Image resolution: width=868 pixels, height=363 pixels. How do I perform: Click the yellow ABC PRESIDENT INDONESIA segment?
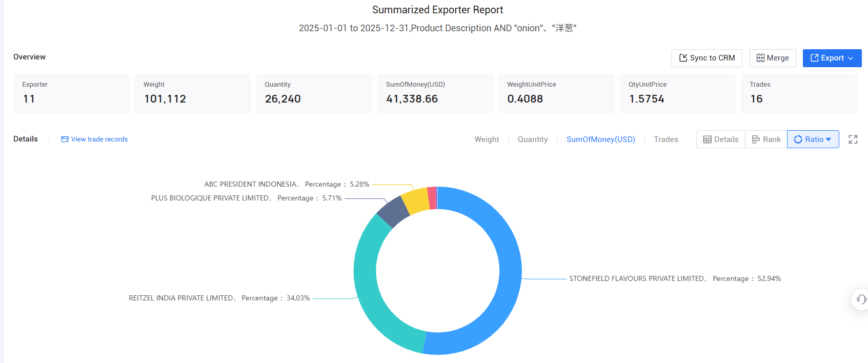point(416,200)
